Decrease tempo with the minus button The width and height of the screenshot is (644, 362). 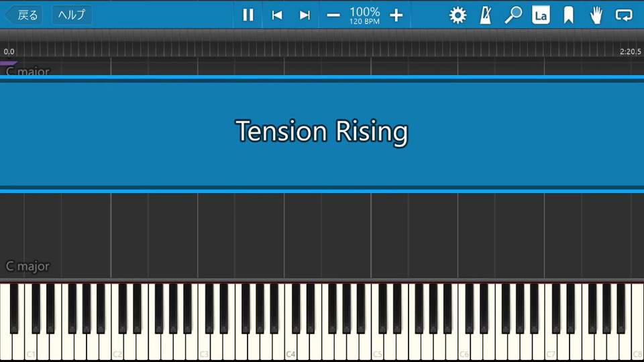click(333, 15)
